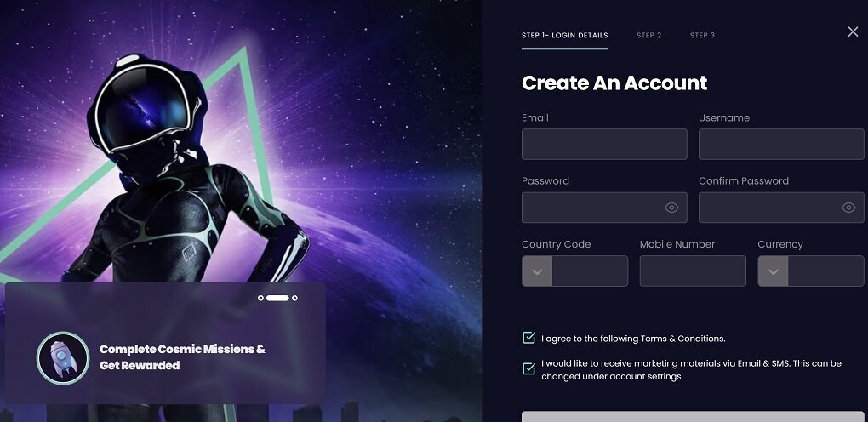
Task: Toggle visibility eye in the Confirm Password field
Action: (848, 208)
